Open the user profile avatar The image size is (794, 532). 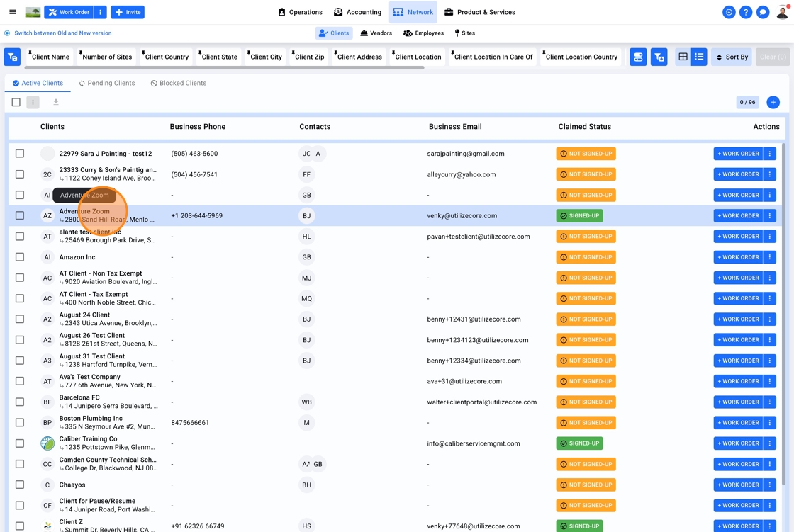(783, 12)
